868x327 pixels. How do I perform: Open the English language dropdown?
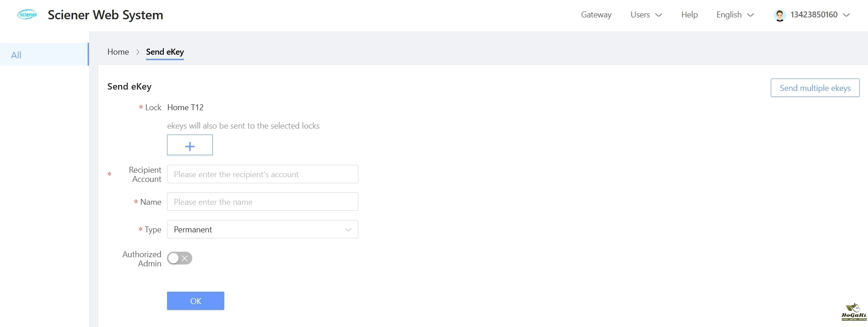[735, 15]
